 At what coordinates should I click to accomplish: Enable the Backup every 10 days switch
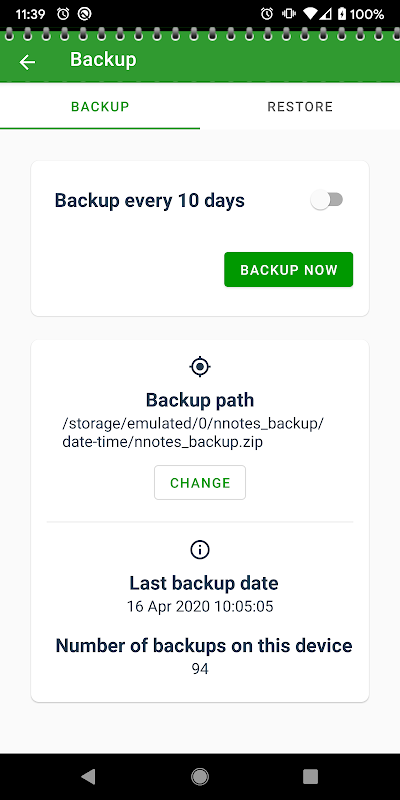click(x=327, y=200)
